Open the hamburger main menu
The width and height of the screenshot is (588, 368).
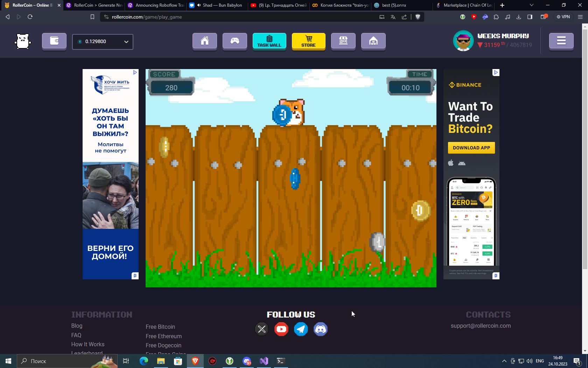pos(561,41)
